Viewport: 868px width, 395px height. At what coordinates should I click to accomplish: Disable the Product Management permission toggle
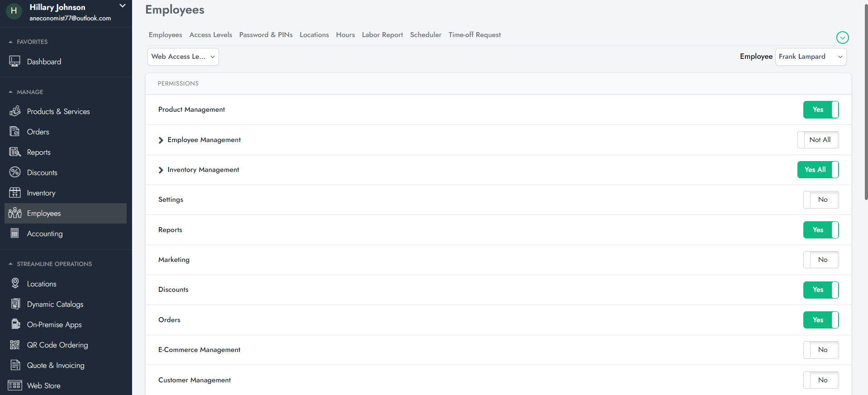(x=821, y=110)
